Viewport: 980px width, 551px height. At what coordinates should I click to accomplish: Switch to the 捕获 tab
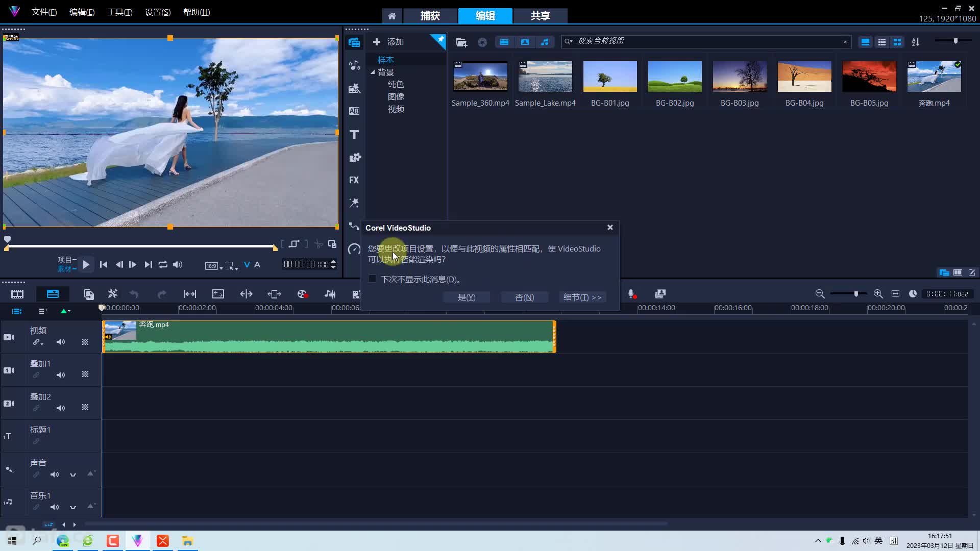430,16
